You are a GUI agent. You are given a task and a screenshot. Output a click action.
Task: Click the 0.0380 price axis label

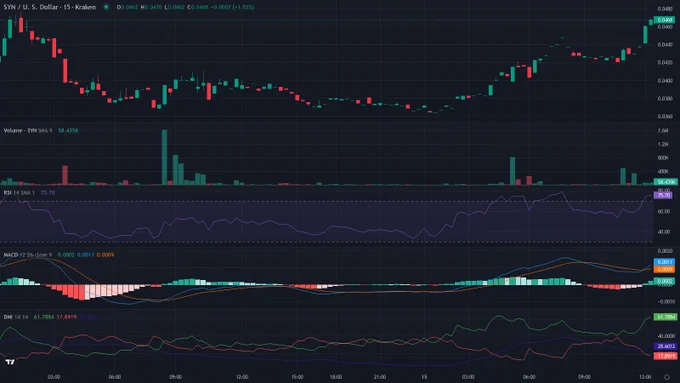click(x=665, y=98)
